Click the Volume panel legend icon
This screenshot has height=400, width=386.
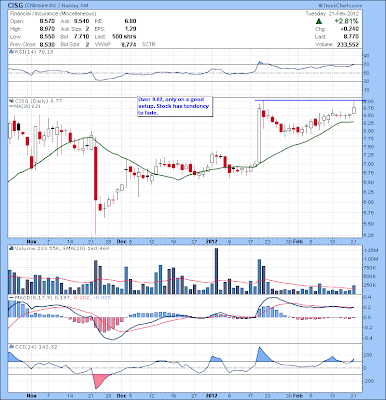pos(11,248)
